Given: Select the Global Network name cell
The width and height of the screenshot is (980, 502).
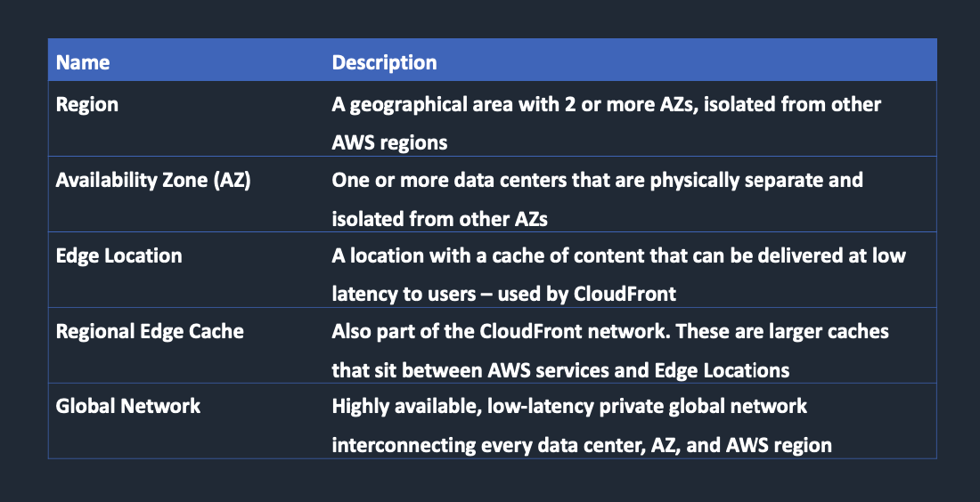Looking at the screenshot, I should click(x=128, y=407).
